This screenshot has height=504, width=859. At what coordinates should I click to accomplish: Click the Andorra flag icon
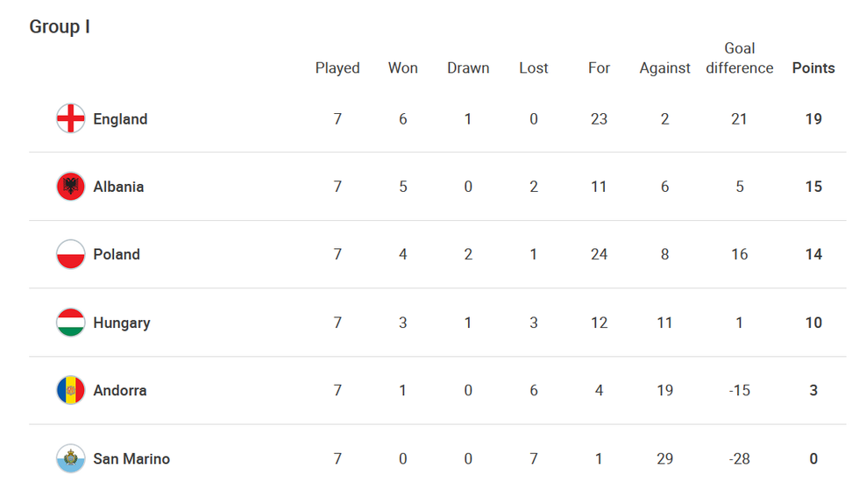click(70, 390)
